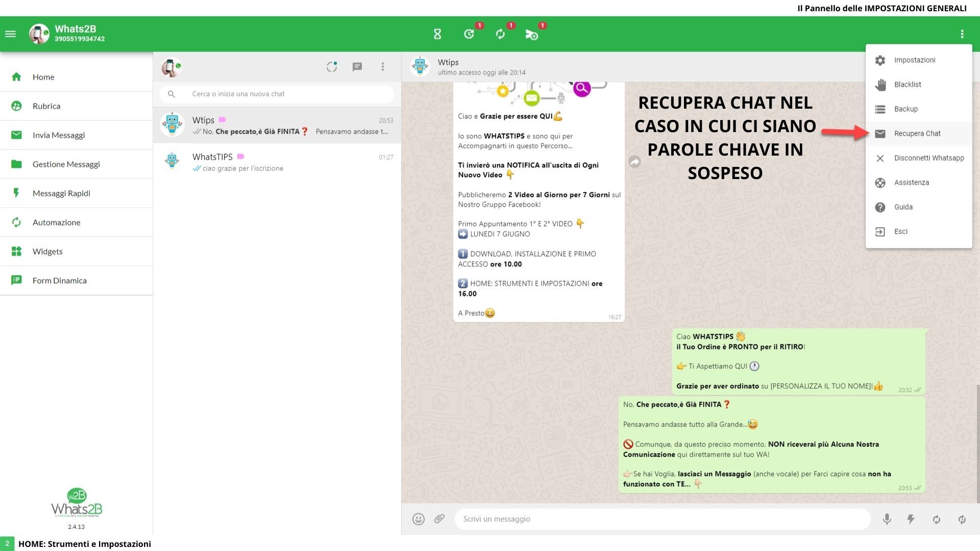Select Impostazioni from the dropdown menu

point(919,60)
